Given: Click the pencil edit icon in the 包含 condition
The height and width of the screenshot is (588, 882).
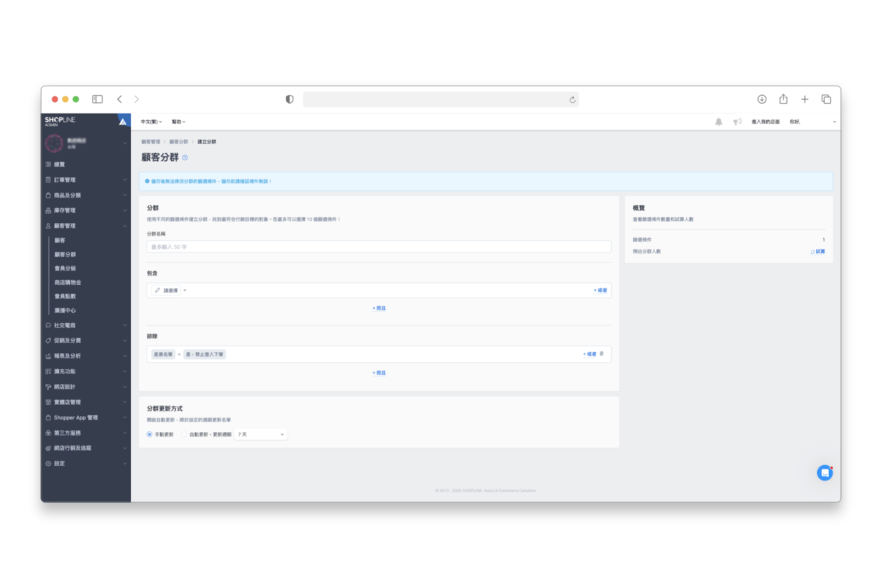Looking at the screenshot, I should pos(158,290).
